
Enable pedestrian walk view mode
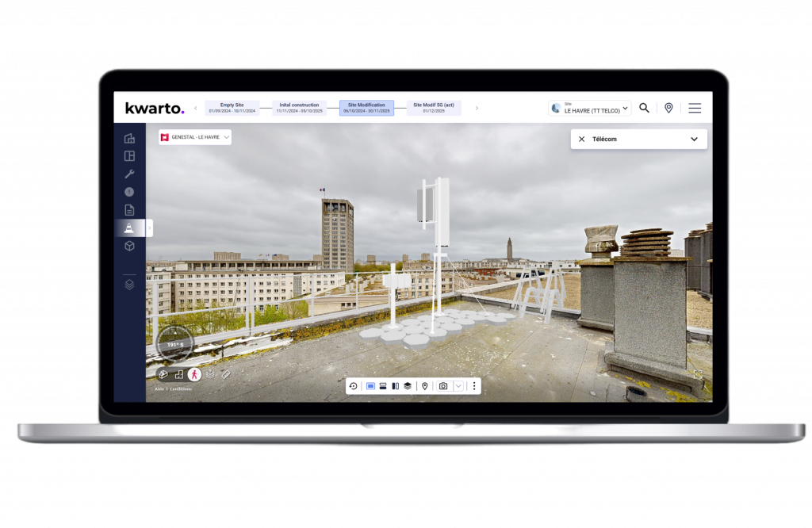click(x=194, y=374)
